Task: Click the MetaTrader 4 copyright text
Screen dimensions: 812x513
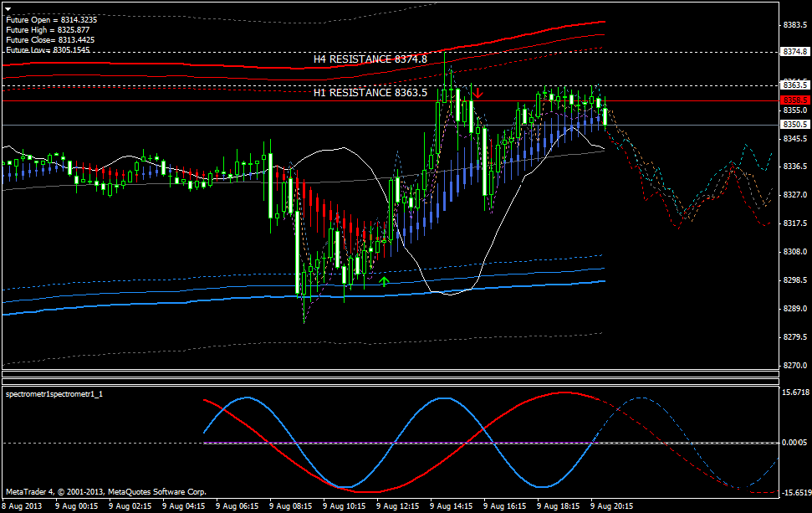Action: click(x=106, y=492)
